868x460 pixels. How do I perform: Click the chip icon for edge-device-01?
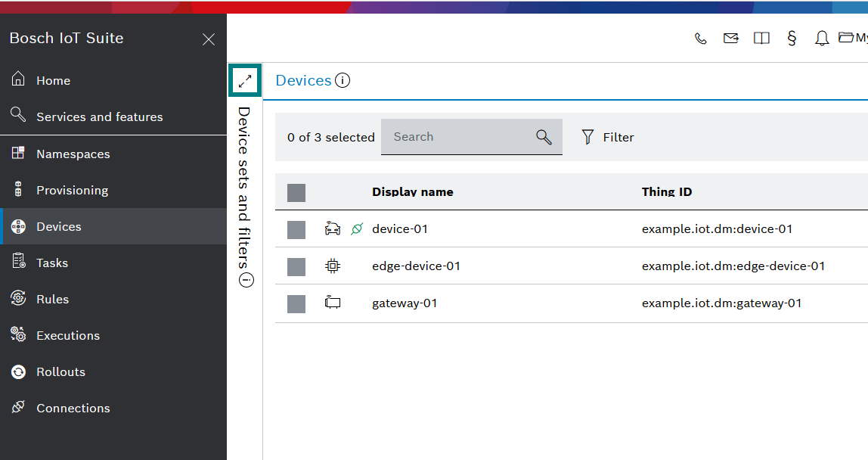click(x=333, y=266)
